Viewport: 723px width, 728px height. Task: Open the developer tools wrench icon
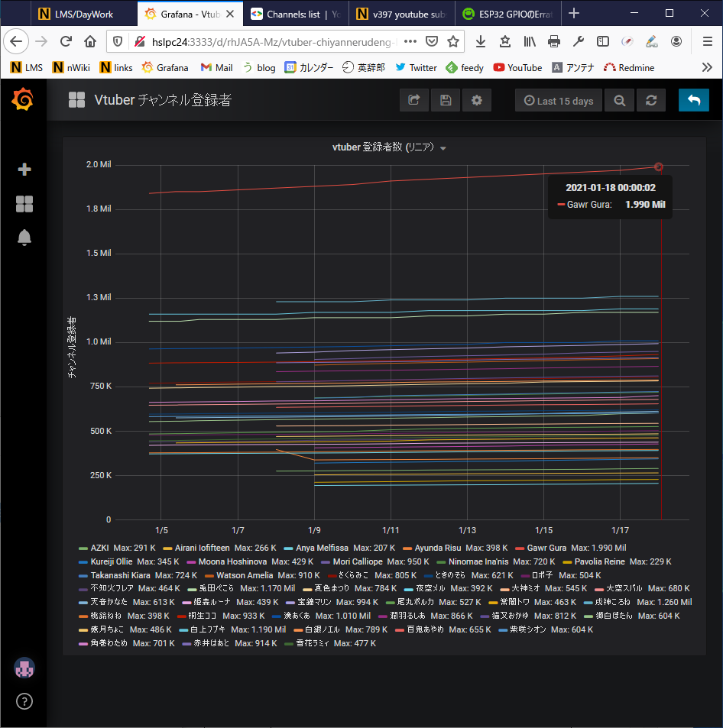pyautogui.click(x=579, y=42)
